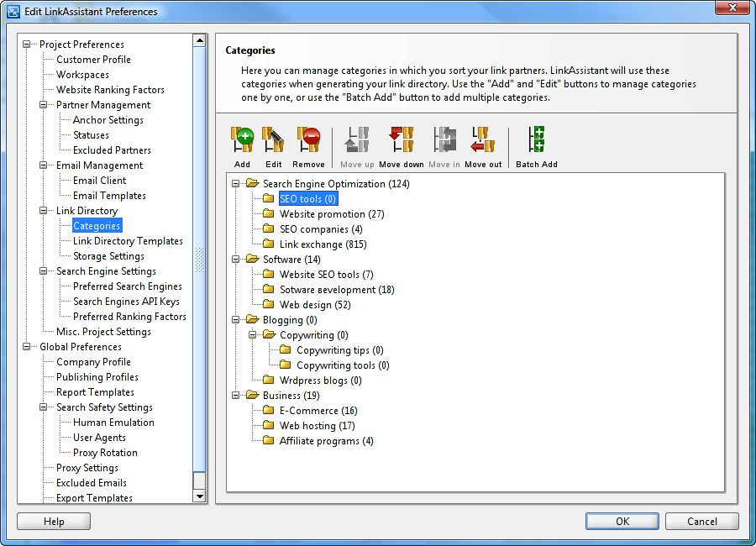Collapse the Search Safety Settings node
The width and height of the screenshot is (756, 546).
pyautogui.click(x=44, y=407)
